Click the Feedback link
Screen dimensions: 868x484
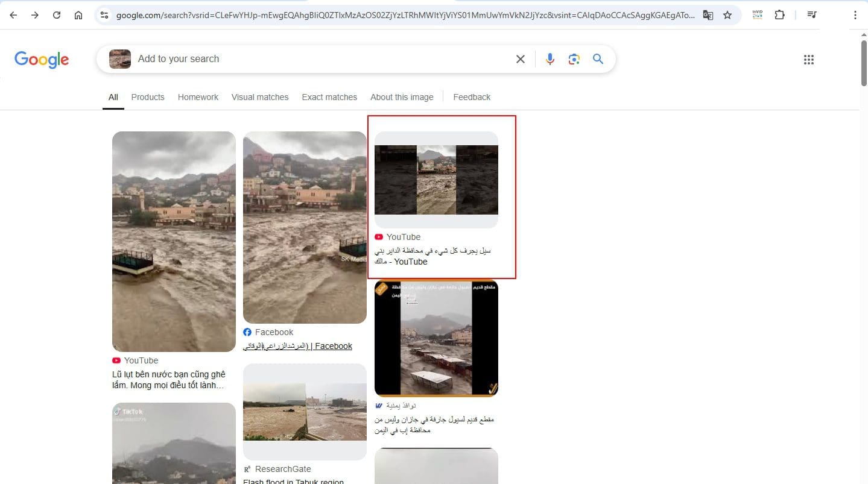pyautogui.click(x=472, y=97)
